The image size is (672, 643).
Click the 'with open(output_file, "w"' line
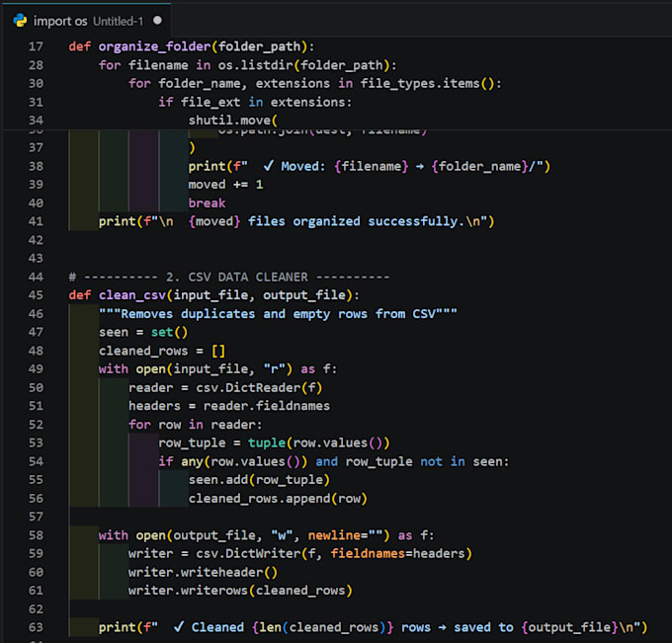point(266,535)
